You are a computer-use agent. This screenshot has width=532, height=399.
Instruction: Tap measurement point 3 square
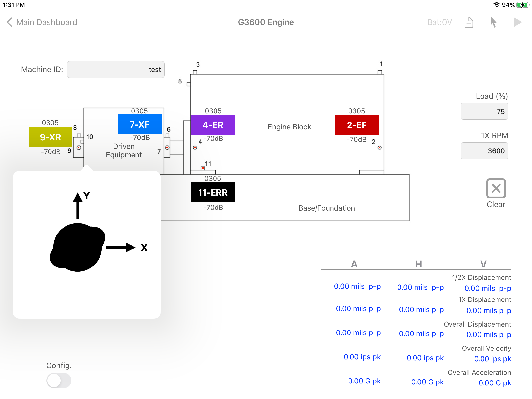[195, 72]
